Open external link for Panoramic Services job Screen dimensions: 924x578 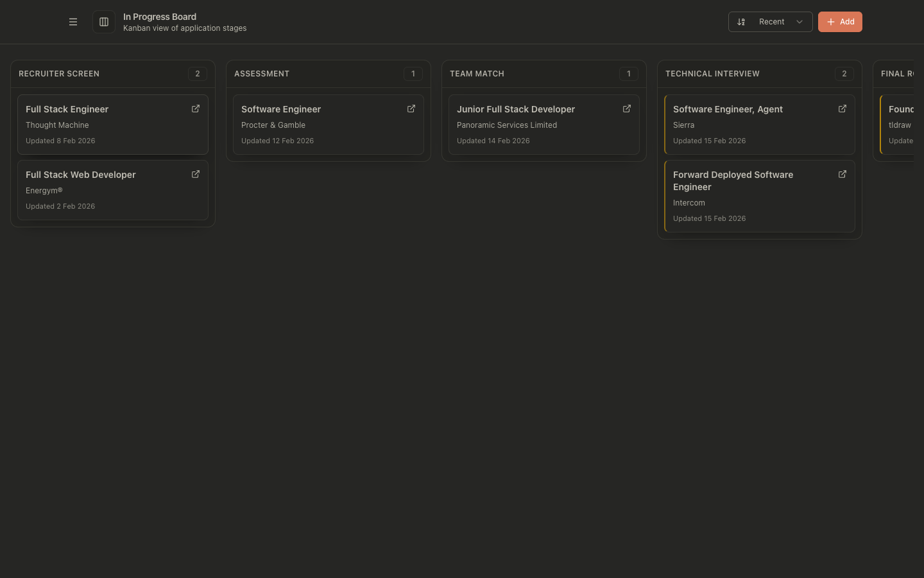[627, 109]
